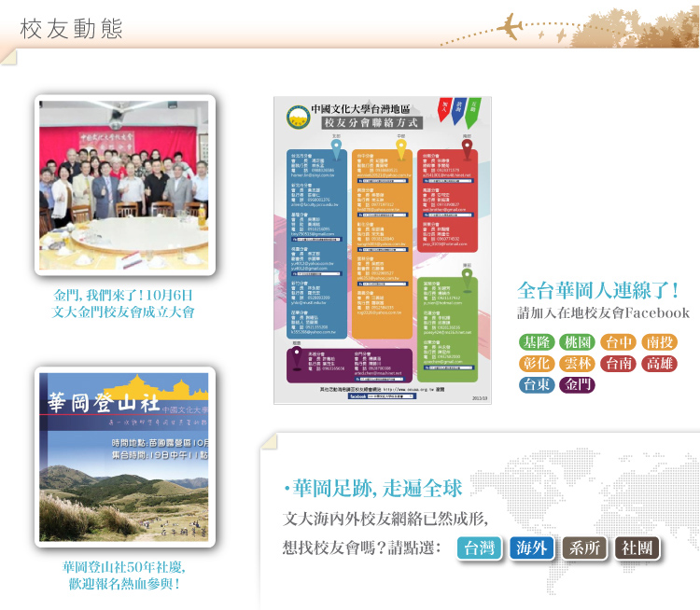This screenshot has width=700, height=610.
Task: Click the purple map pin on poster
Action: click(x=297, y=358)
